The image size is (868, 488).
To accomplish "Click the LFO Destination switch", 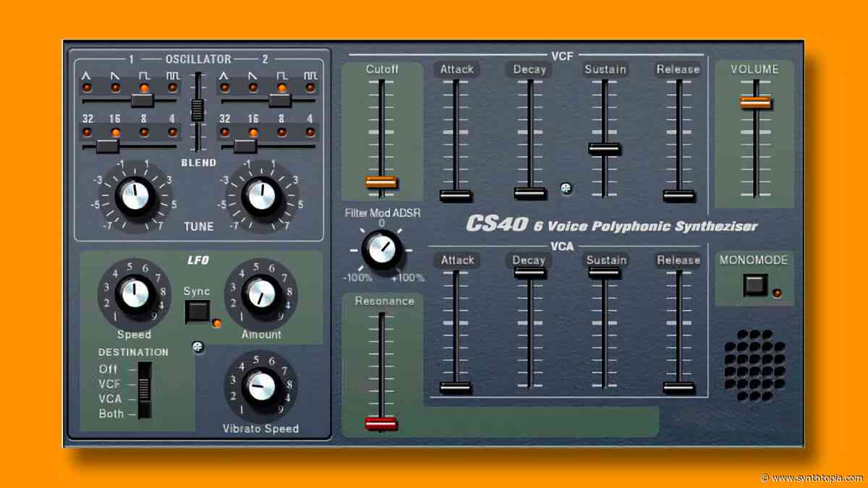I will tap(145, 389).
